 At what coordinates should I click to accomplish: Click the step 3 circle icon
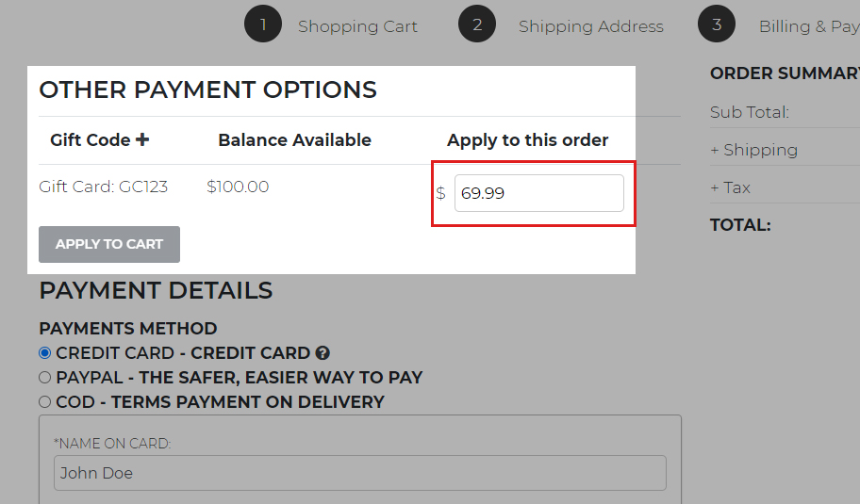[x=717, y=25]
